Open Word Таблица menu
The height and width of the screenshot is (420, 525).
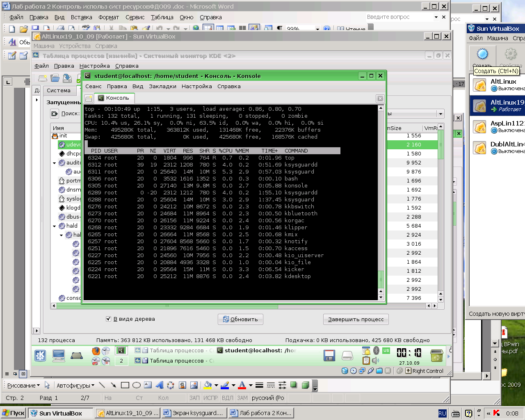162,17
